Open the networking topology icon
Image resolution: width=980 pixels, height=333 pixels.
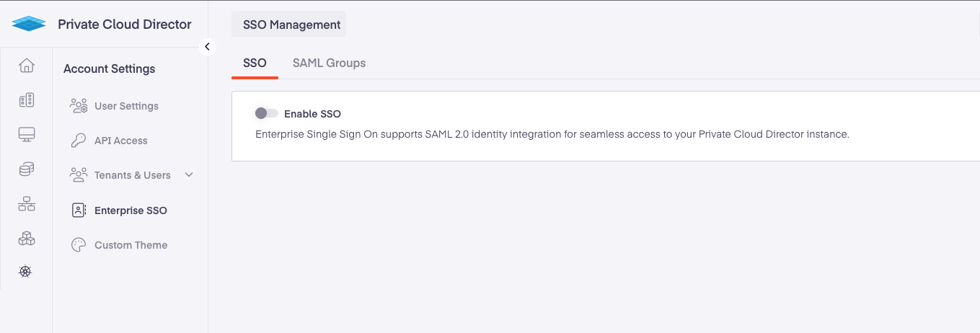coord(27,204)
